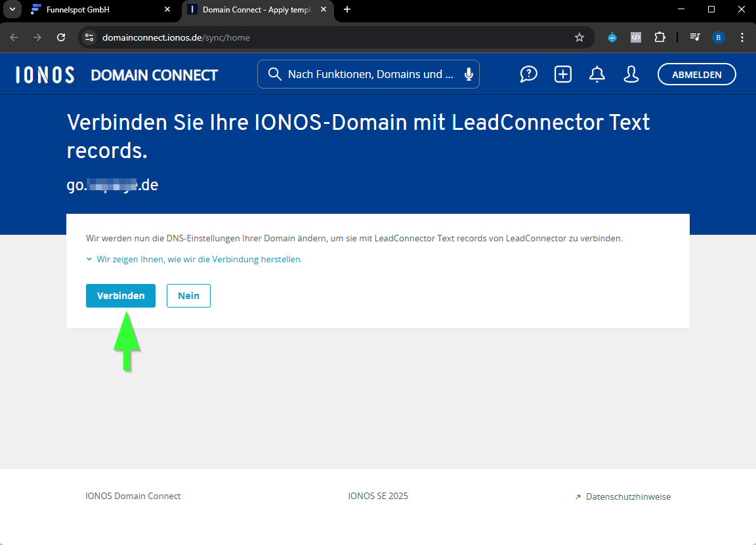Close the Domain Connect tab

click(x=324, y=9)
